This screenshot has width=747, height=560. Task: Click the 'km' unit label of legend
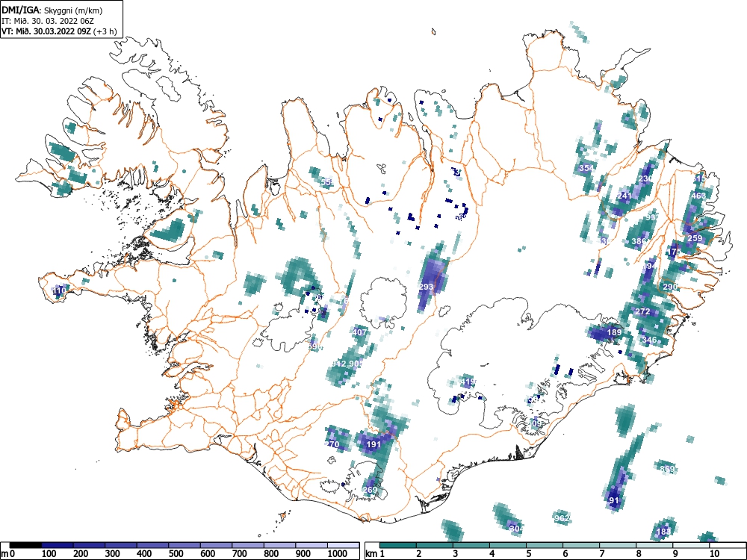pos(371,554)
